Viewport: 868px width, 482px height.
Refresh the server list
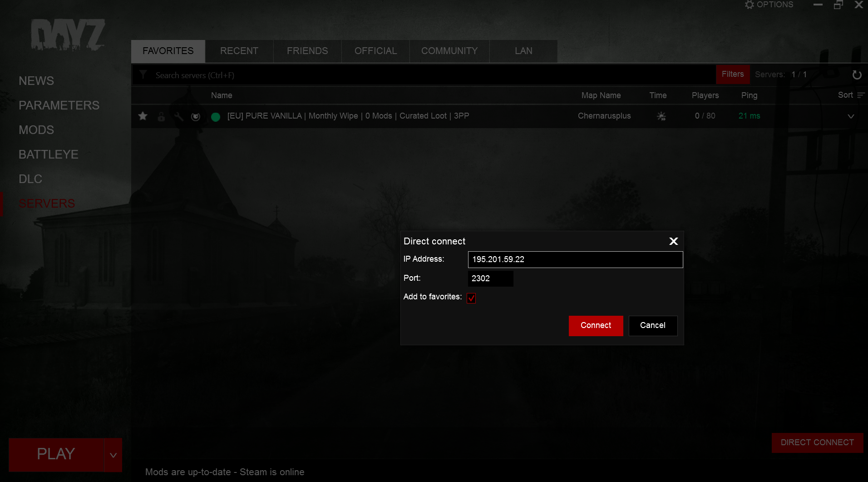(x=857, y=75)
